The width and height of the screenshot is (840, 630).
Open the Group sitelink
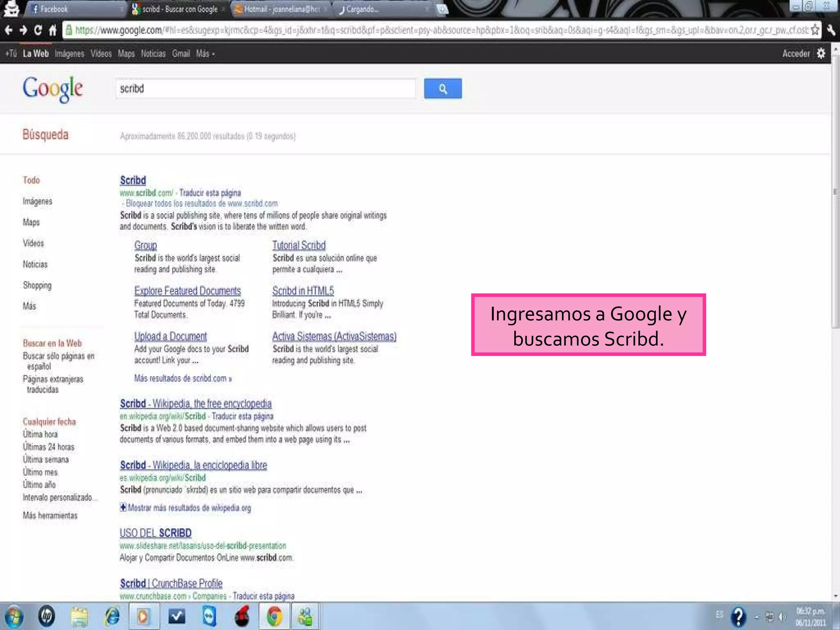click(x=146, y=245)
